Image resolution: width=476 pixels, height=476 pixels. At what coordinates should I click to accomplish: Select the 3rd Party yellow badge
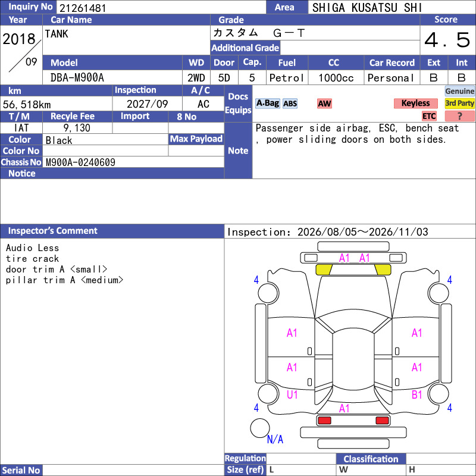[x=459, y=104]
